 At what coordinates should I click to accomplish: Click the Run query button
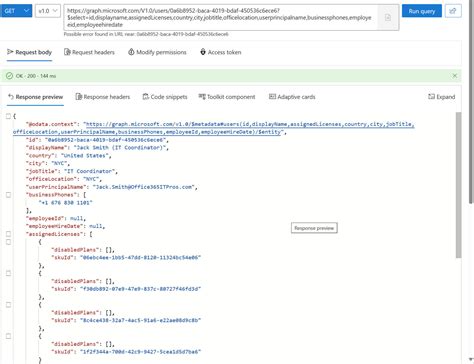pyautogui.click(x=422, y=11)
